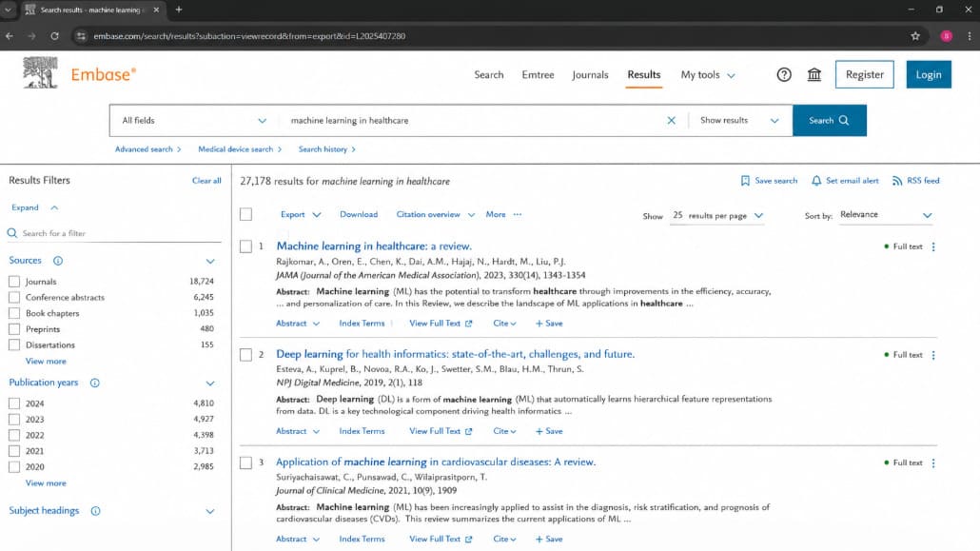View Full Text for result 2

coord(441,431)
